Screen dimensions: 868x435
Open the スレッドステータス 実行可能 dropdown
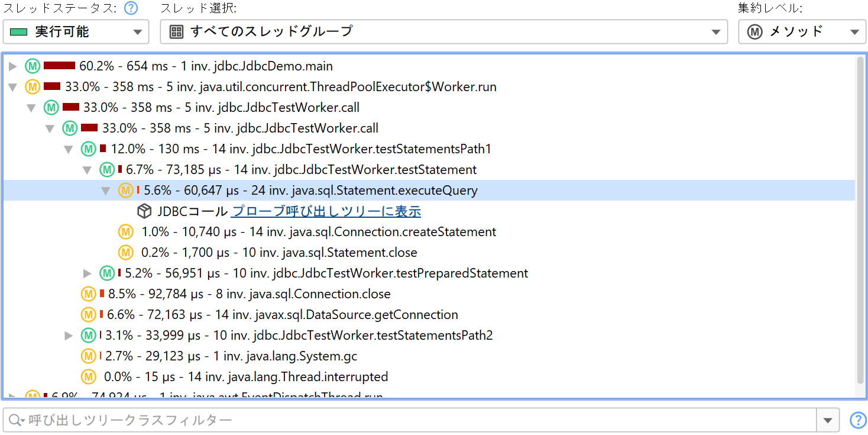(76, 32)
